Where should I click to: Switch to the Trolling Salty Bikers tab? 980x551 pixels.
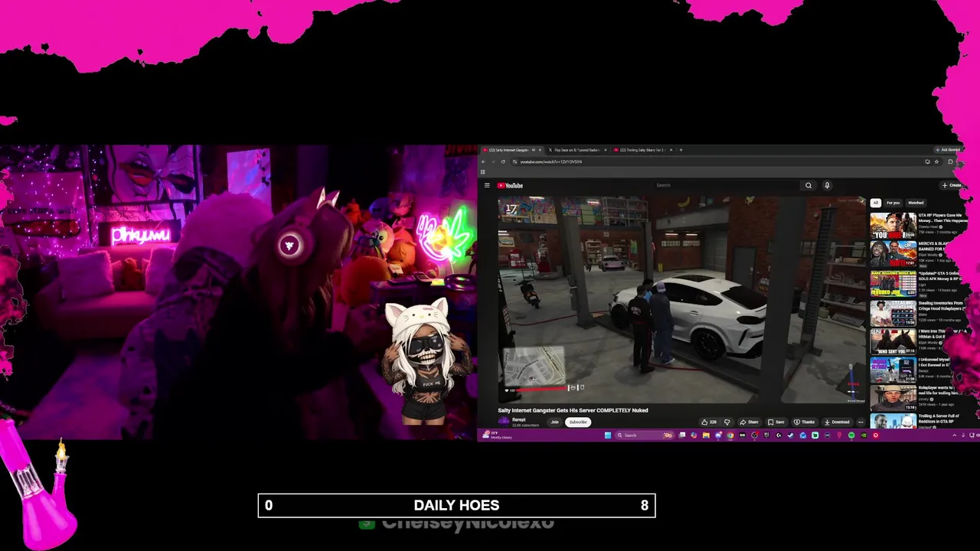[x=642, y=150]
